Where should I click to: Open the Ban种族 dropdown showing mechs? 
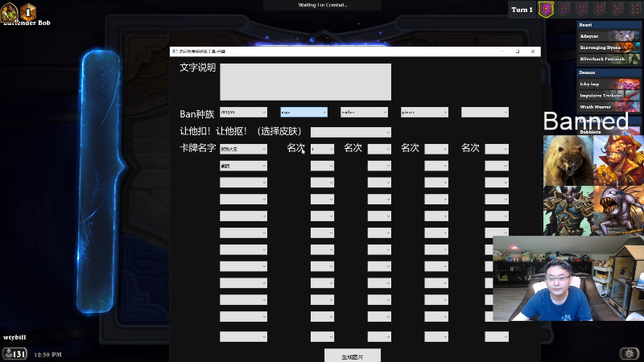tap(365, 112)
